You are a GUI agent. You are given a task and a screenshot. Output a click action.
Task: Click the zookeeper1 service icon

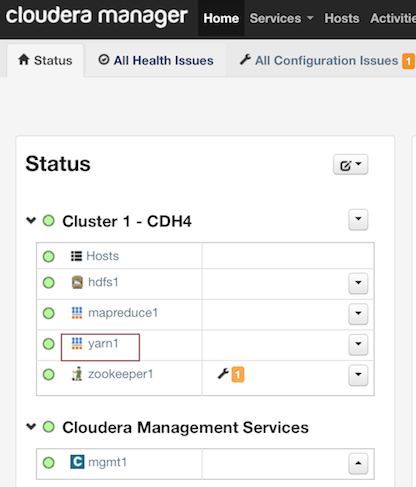[x=77, y=374]
